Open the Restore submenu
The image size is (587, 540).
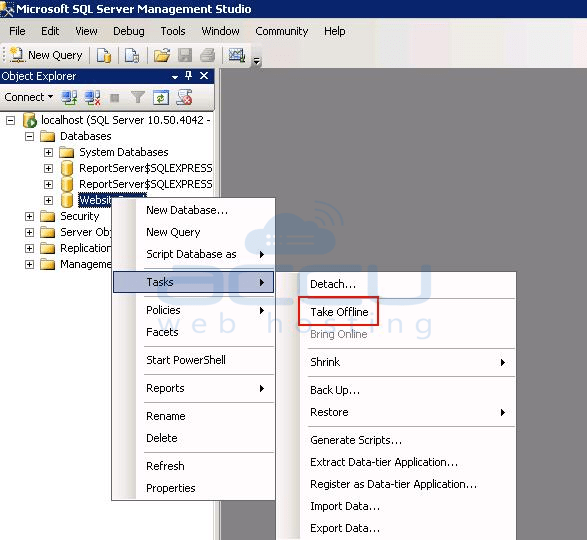click(x=396, y=412)
